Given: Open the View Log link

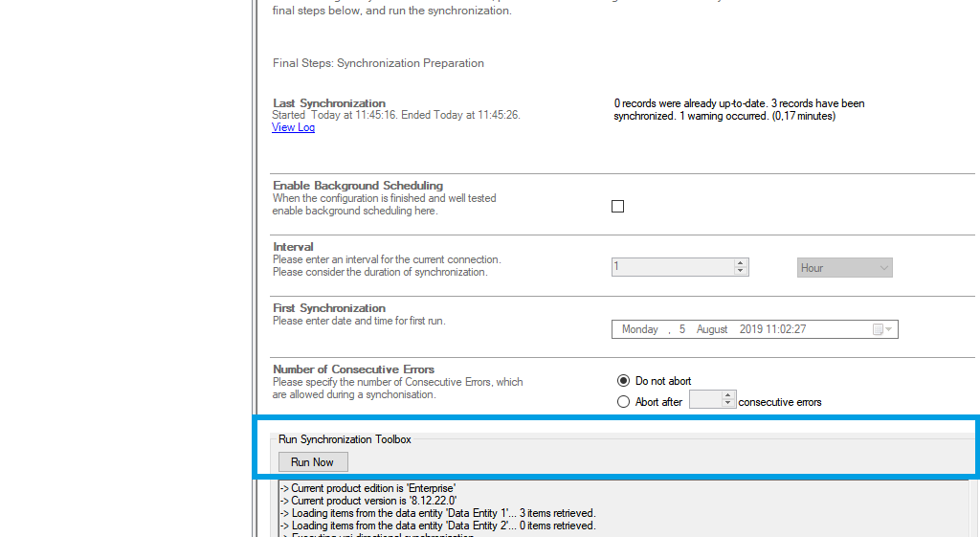Looking at the screenshot, I should pos(293,127).
